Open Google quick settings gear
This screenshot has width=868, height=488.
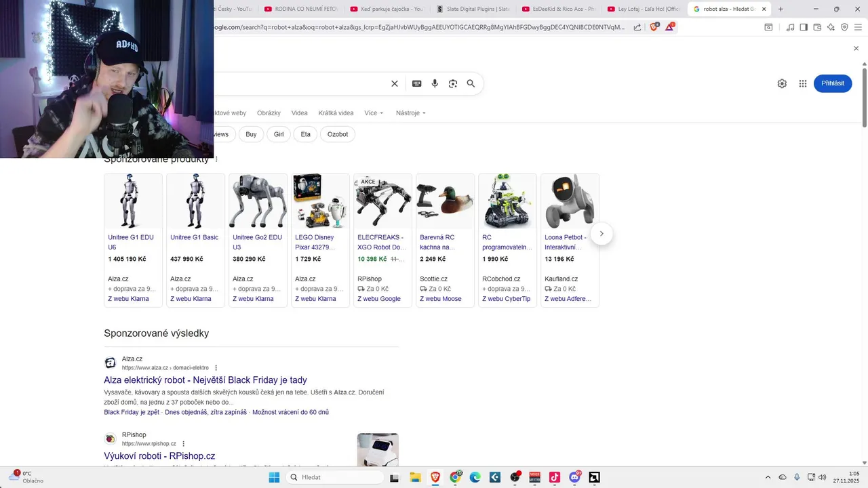[782, 83]
